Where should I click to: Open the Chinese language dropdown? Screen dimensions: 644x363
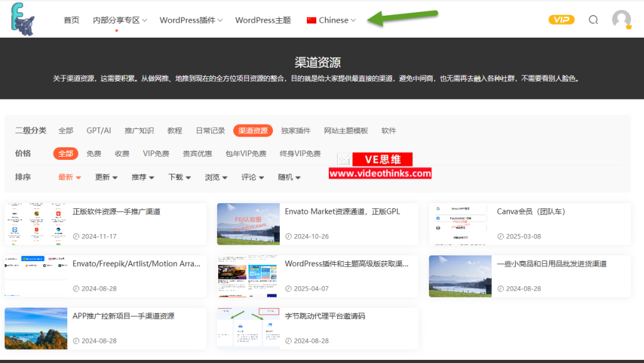click(331, 20)
